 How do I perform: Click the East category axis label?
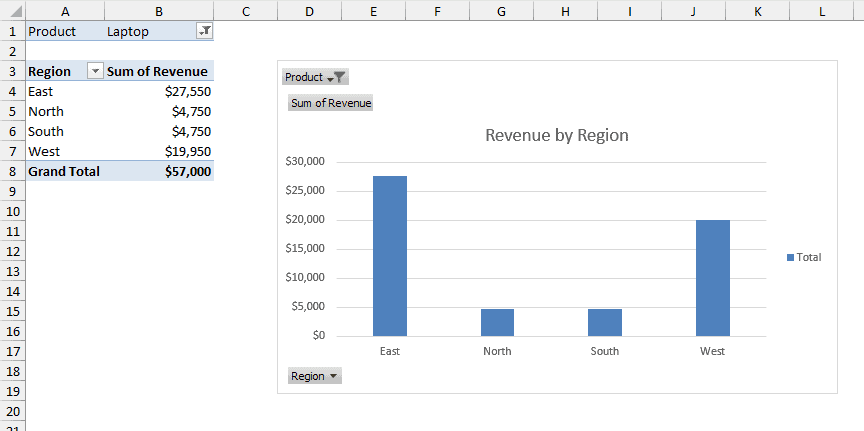click(x=390, y=351)
